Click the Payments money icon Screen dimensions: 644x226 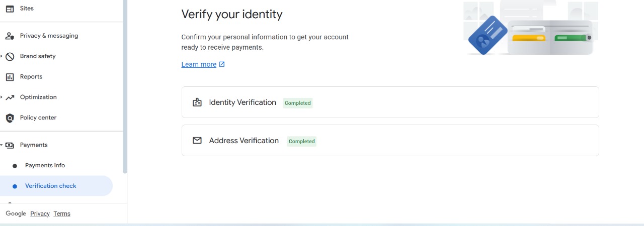coord(10,145)
